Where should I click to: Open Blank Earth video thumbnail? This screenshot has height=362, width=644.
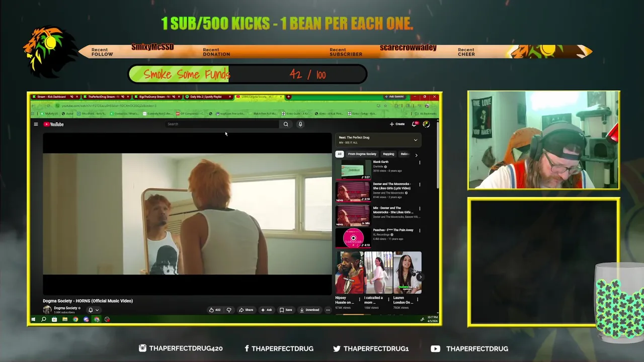353,170
